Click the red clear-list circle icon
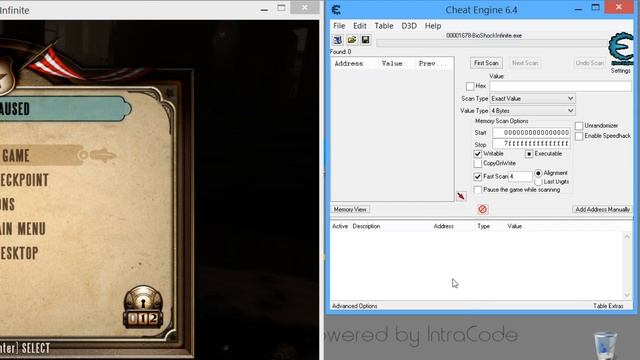The width and height of the screenshot is (640, 360). [482, 209]
